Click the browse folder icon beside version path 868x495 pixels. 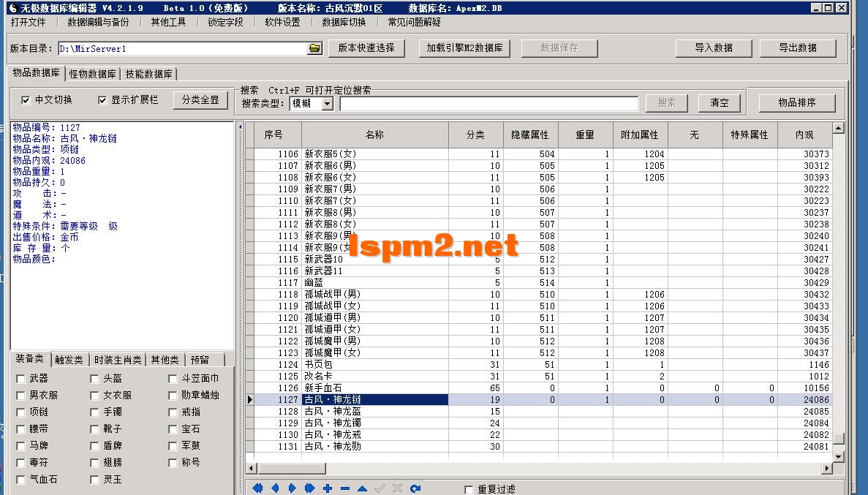coord(314,48)
